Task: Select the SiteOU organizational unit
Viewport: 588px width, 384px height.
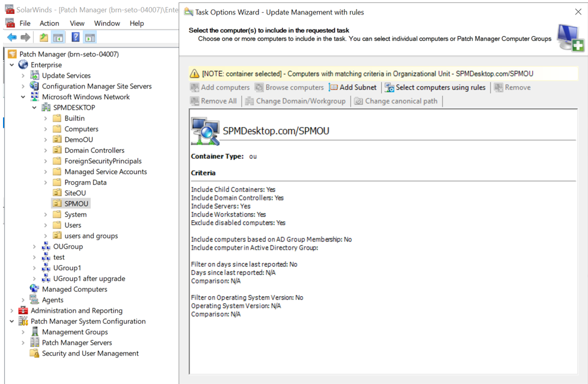Action: [75, 193]
